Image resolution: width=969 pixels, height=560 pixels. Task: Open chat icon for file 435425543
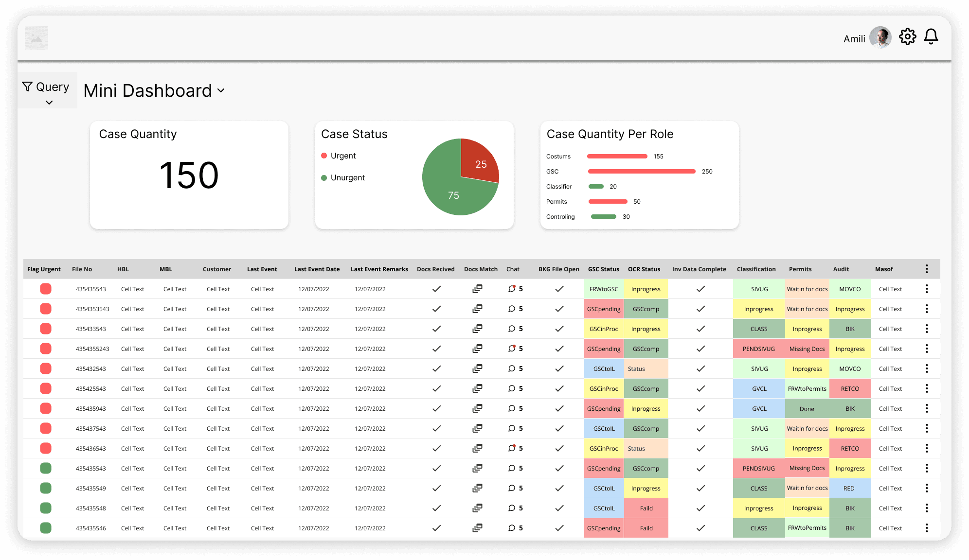(x=512, y=388)
